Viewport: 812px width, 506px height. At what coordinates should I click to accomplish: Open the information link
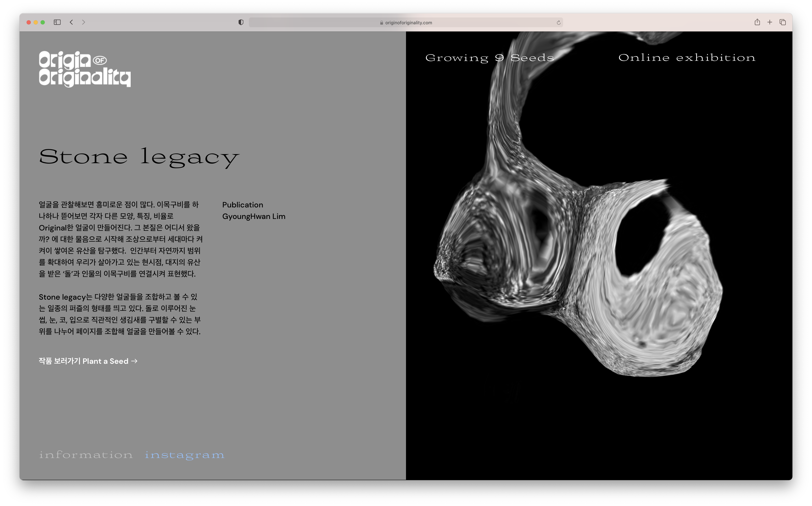point(86,455)
